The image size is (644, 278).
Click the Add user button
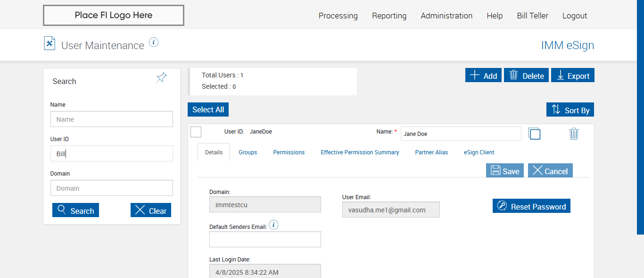click(483, 76)
